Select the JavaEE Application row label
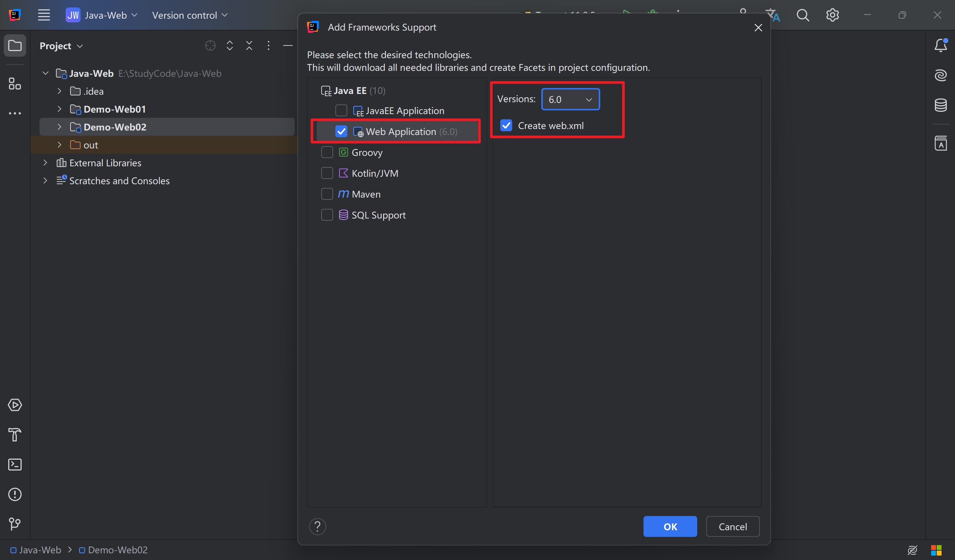955x560 pixels. click(x=405, y=111)
